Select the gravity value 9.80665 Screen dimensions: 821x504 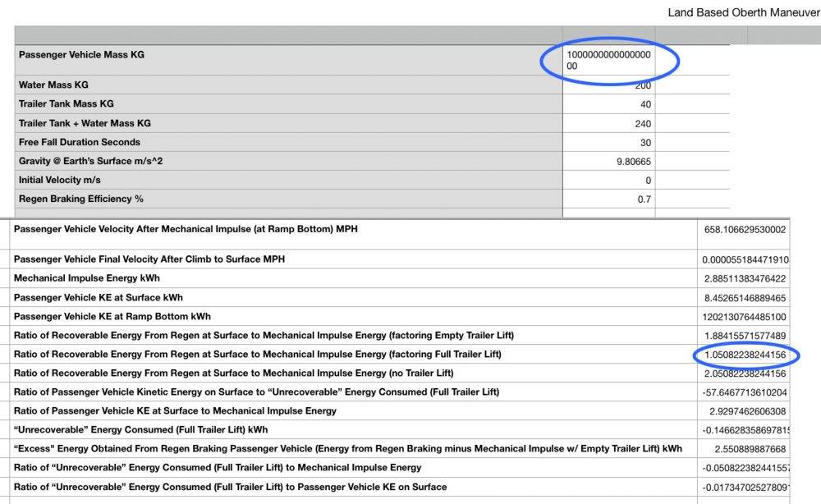634,161
